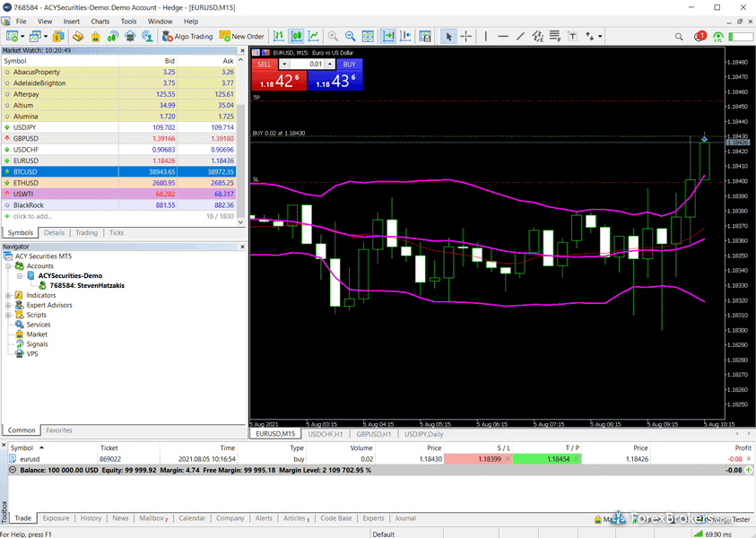Tile chart windows using the toolbar icon
The height and width of the screenshot is (538, 756).
368,36
